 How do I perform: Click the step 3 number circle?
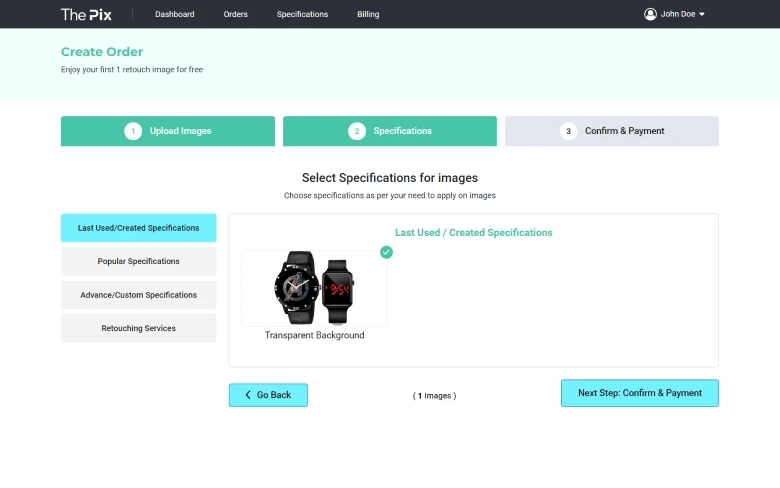click(568, 131)
